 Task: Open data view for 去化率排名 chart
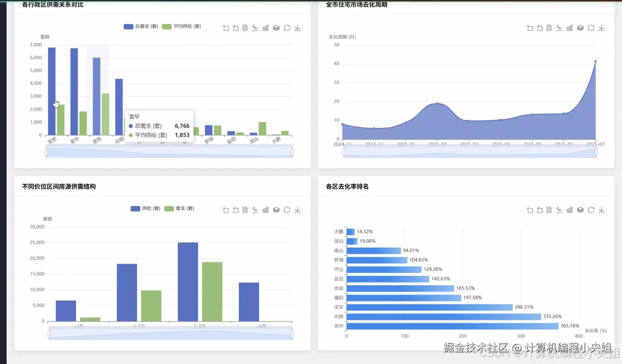click(x=549, y=210)
